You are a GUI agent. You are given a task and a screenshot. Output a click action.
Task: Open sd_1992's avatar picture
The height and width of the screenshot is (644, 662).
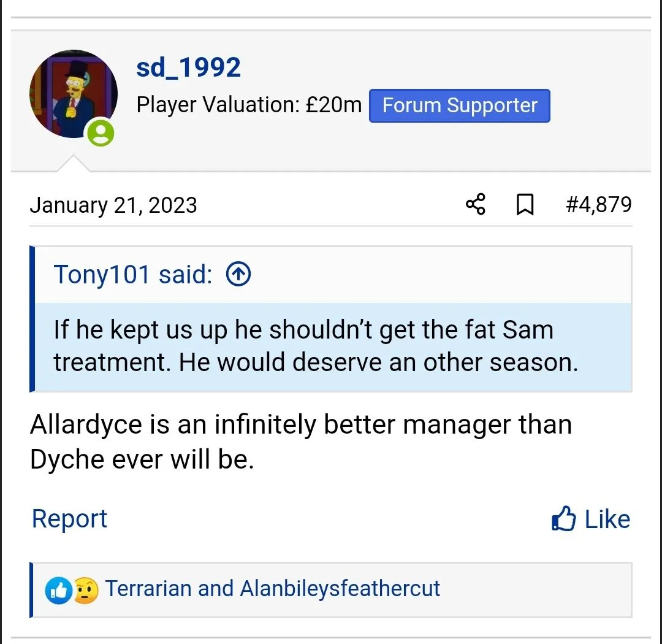[x=72, y=93]
